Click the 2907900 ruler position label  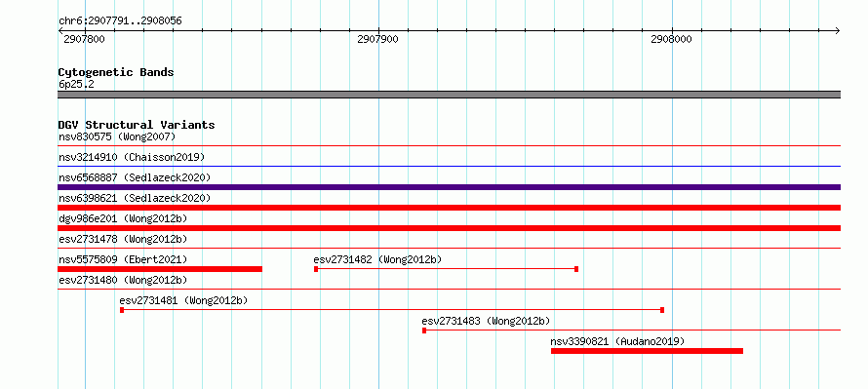point(377,40)
